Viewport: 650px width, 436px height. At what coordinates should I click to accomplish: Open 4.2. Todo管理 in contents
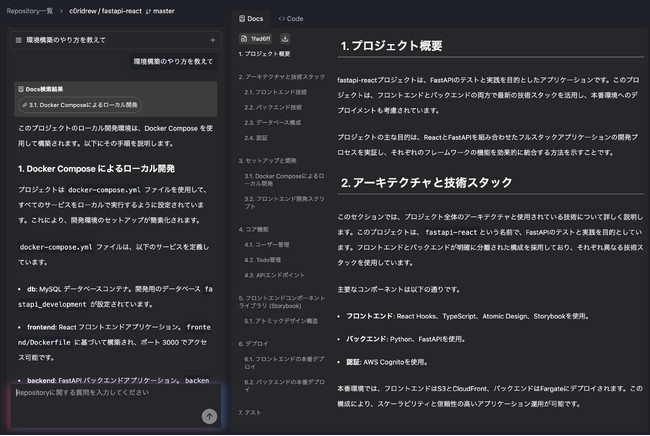pos(262,260)
